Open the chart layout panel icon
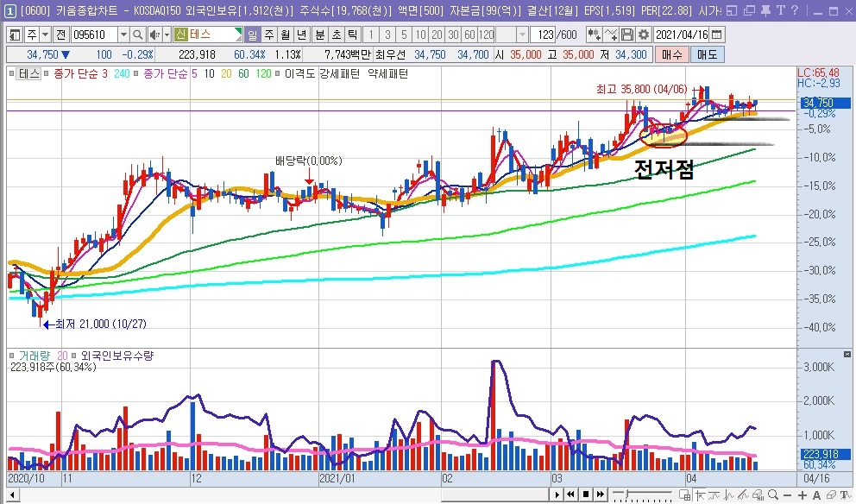856x504 pixels. (x=15, y=35)
